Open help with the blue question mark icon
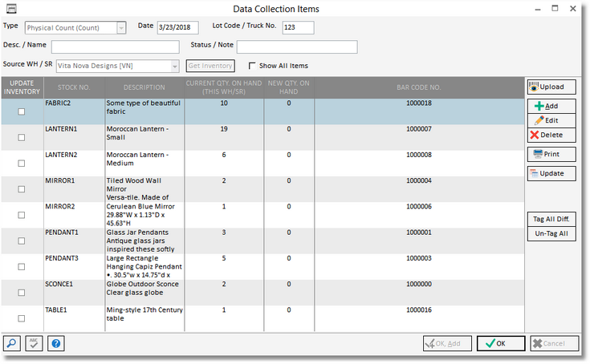This screenshot has height=364, width=590. coord(56,343)
